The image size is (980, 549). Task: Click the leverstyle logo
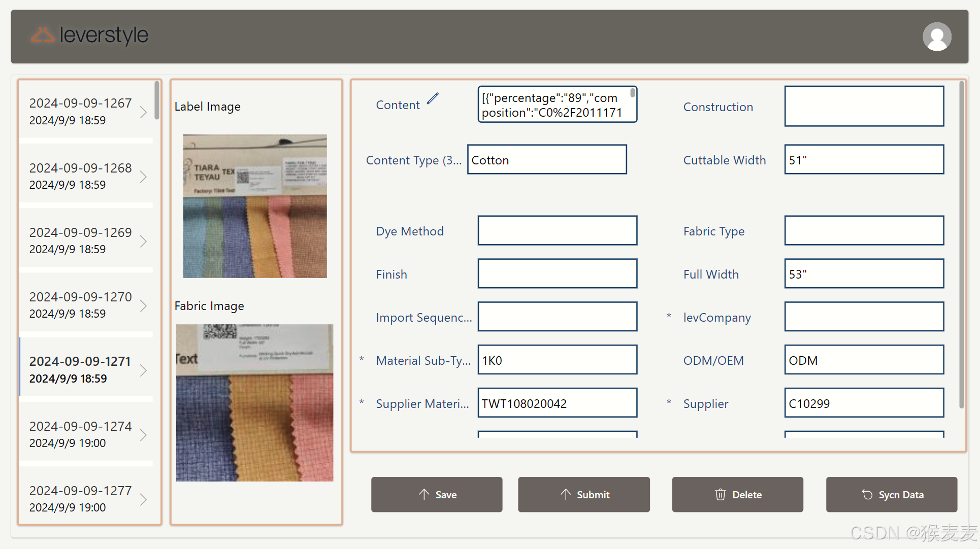pyautogui.click(x=89, y=35)
